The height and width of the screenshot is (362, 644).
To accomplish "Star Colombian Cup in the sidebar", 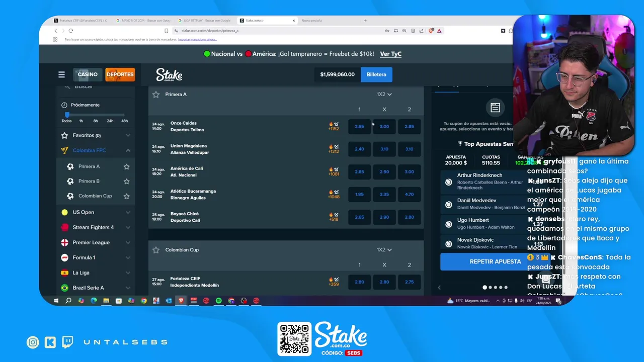I will [126, 196].
